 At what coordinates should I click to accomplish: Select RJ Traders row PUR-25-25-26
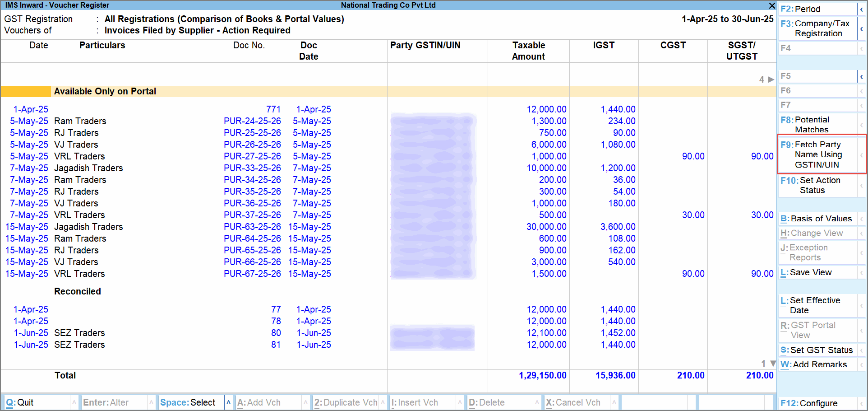tap(388, 133)
